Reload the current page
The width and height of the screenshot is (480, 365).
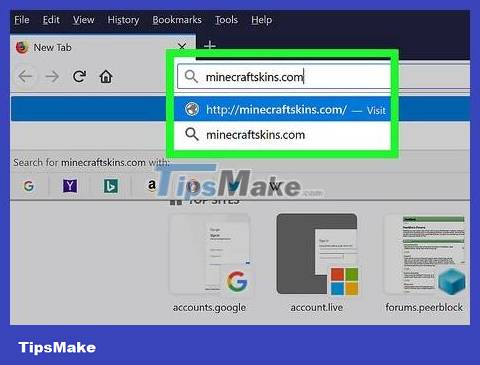(x=79, y=76)
